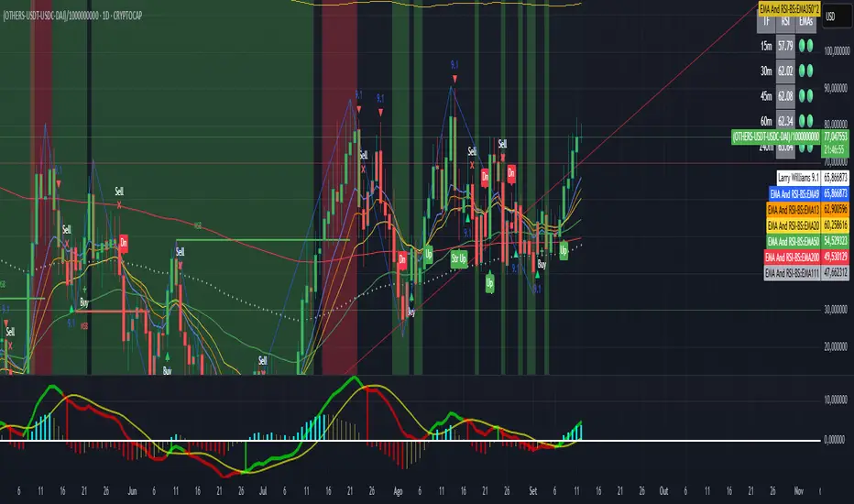The height and width of the screenshot is (504, 854).
Task: Click the 90,000000 price axis label
Action: coord(837,88)
